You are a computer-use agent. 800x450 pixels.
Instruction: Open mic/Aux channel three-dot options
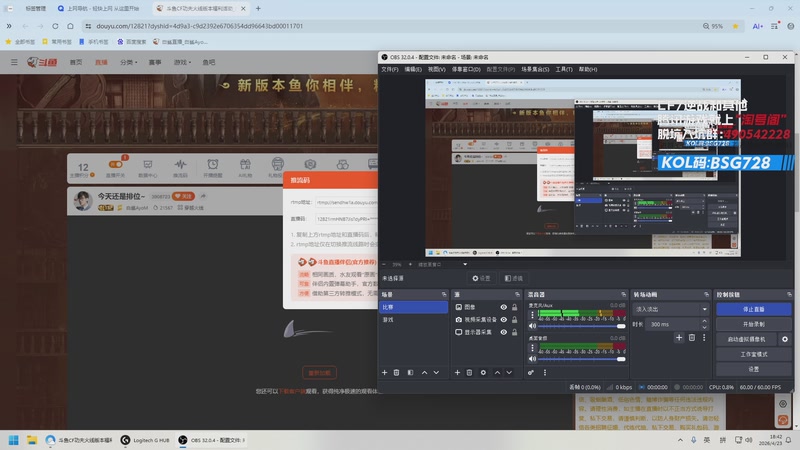(533, 315)
